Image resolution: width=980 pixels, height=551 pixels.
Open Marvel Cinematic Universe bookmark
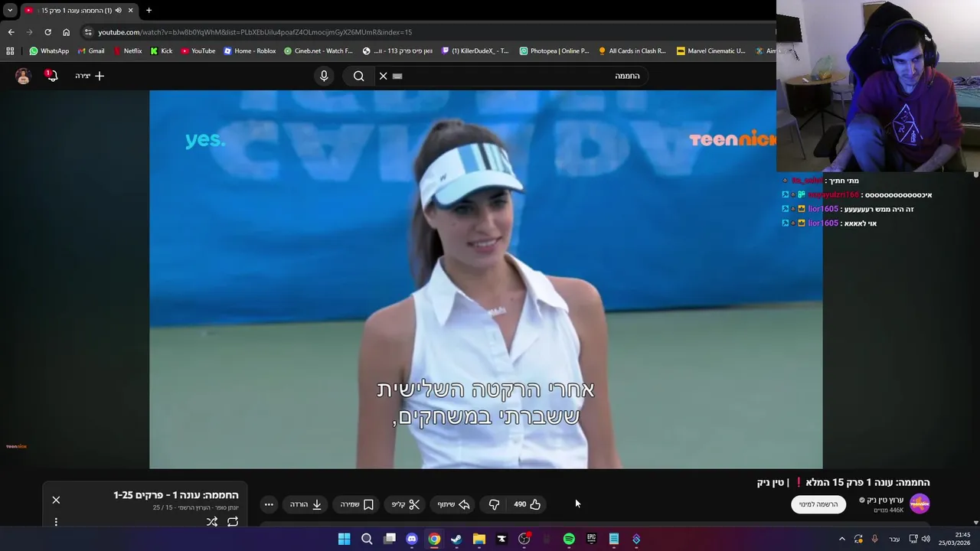click(x=711, y=51)
